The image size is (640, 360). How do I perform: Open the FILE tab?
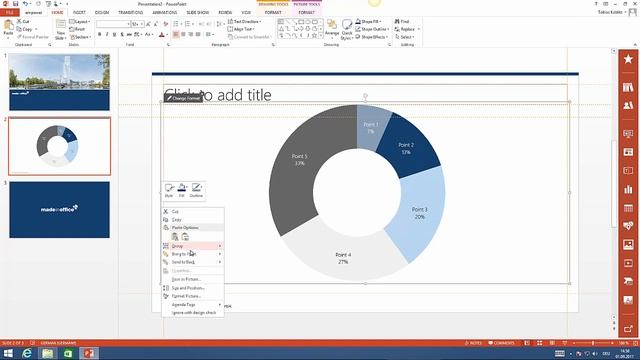9,13
